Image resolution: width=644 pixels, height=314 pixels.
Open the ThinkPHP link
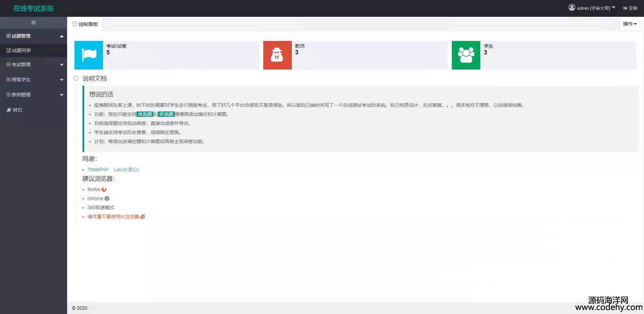click(x=98, y=170)
